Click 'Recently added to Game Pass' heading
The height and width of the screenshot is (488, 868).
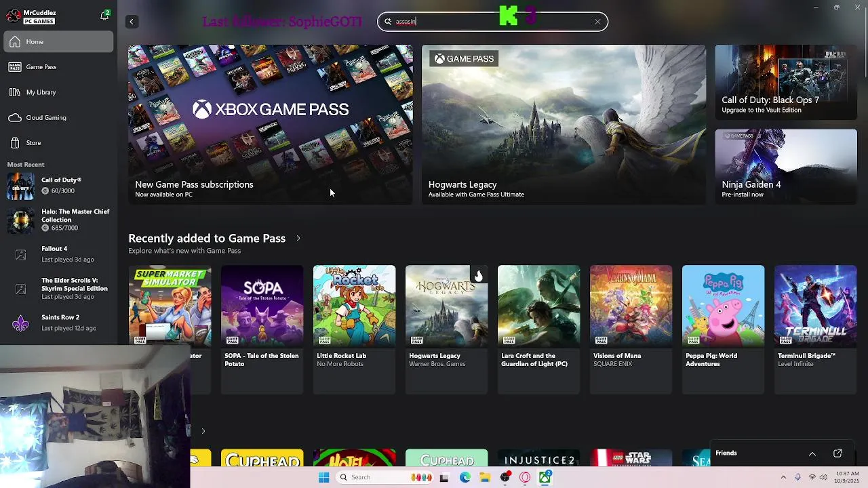coord(207,239)
